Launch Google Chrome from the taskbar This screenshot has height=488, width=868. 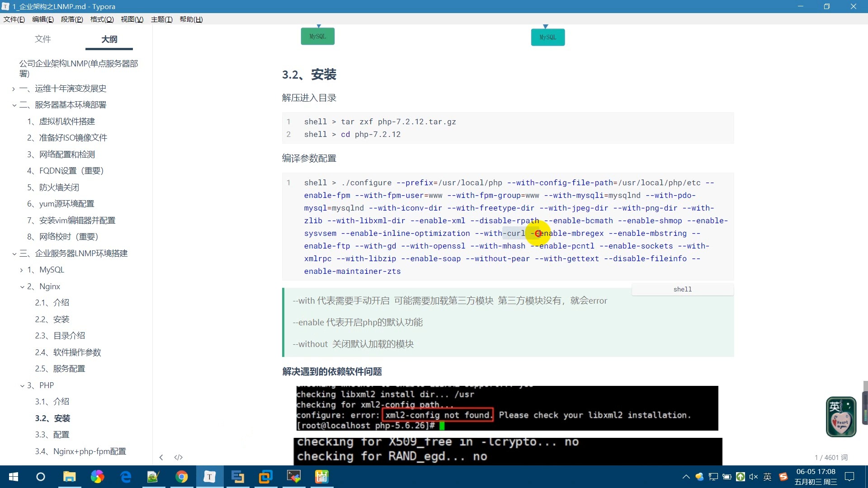(181, 477)
